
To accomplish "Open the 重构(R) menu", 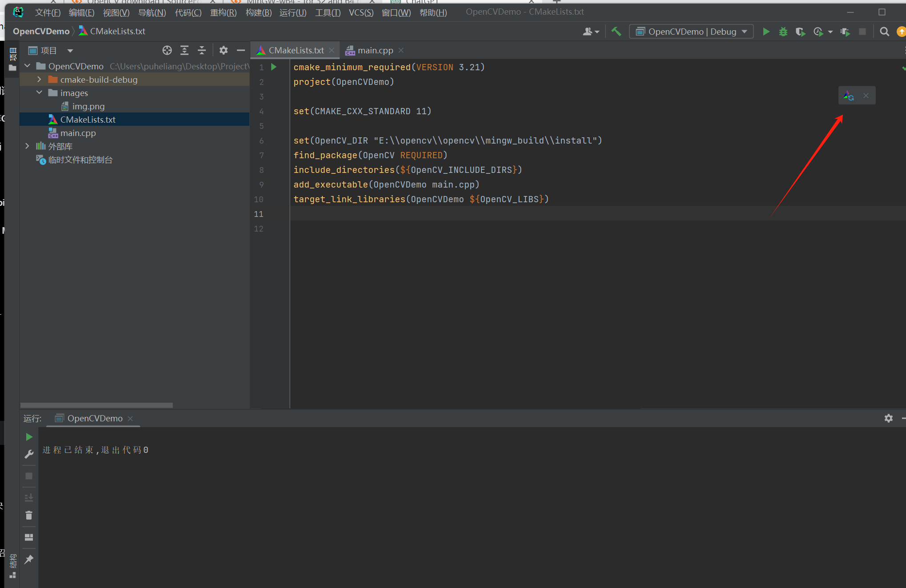I will tap(223, 12).
